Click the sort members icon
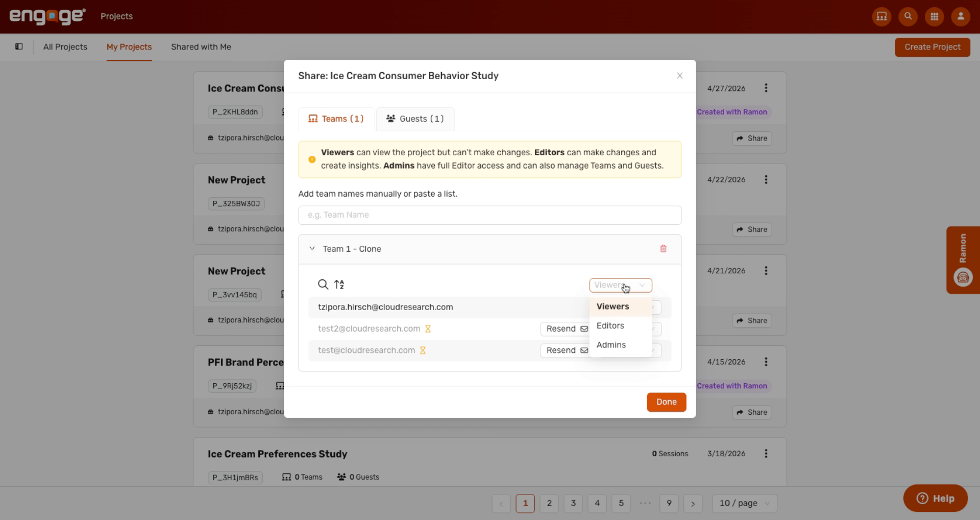This screenshot has width=980, height=520. (x=339, y=285)
